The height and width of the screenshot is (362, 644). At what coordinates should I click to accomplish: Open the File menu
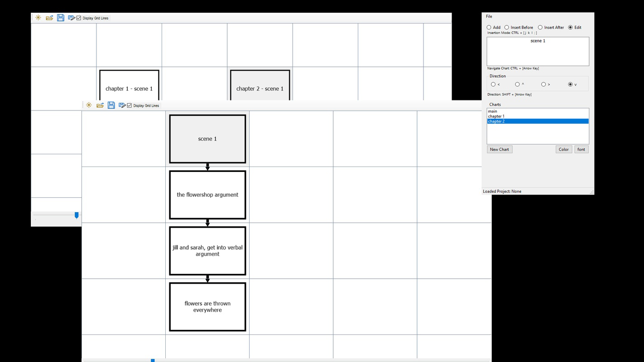(489, 16)
